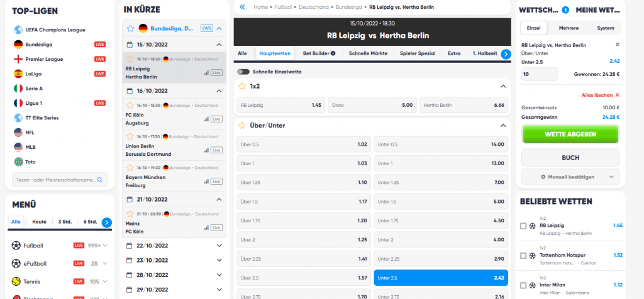Screen dimensions: 644x299
Task: Check the Tottenham Hotspur popular bet checkbox
Action: coord(523,256)
